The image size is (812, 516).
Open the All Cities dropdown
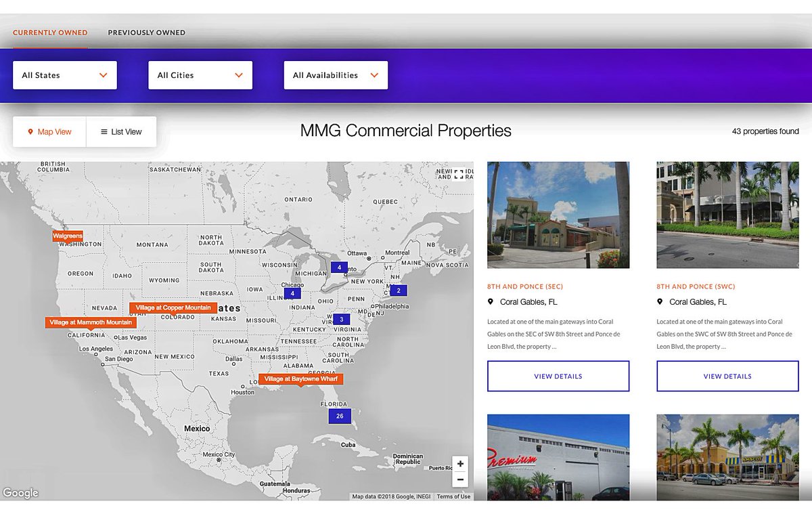(x=200, y=75)
